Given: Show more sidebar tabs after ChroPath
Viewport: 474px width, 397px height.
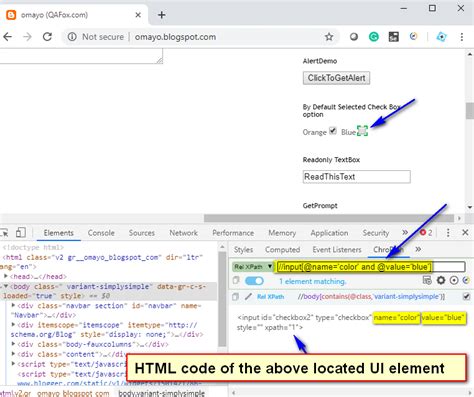Looking at the screenshot, I should (418, 249).
